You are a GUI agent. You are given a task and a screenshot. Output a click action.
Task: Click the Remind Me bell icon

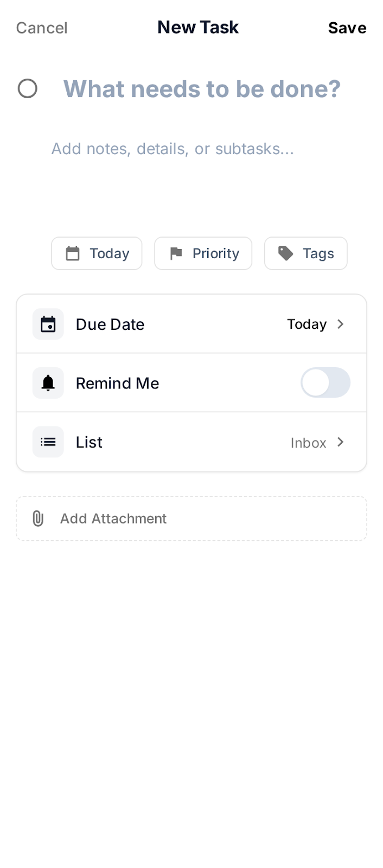[48, 383]
